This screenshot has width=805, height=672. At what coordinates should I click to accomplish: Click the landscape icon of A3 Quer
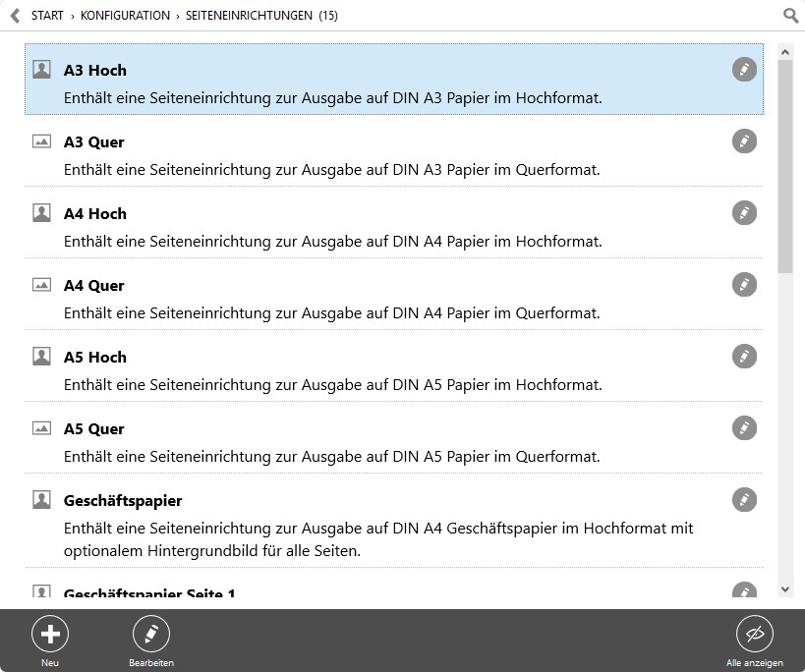coord(41,141)
